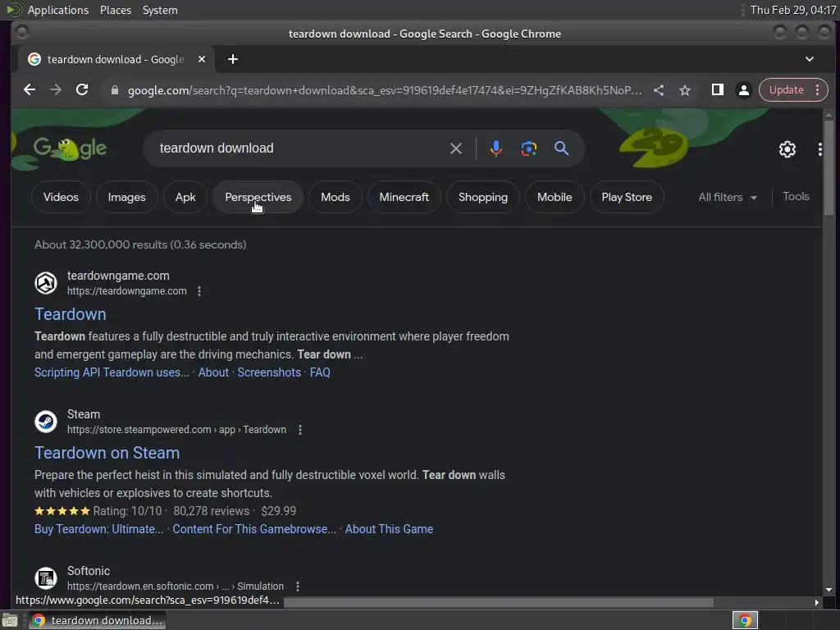Open more options for teardowngame.com result

coord(199,291)
